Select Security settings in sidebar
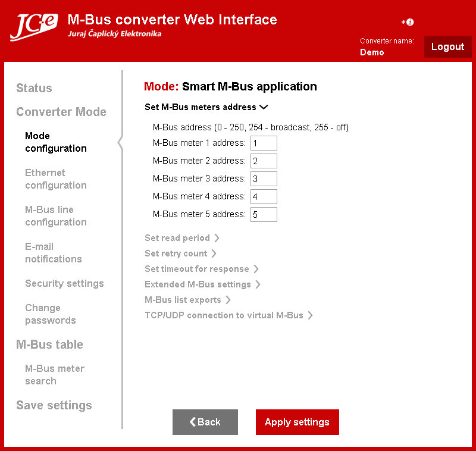Screen dimensions: 476x451 (x=64, y=283)
